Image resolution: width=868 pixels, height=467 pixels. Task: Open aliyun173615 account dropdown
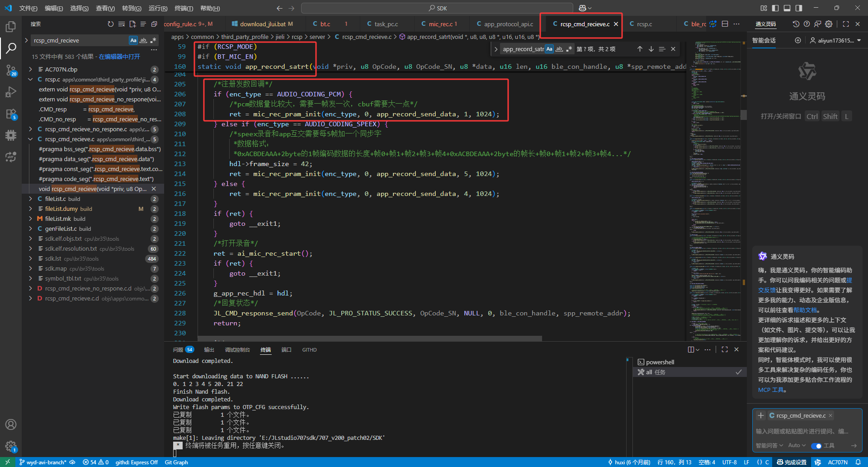835,40
